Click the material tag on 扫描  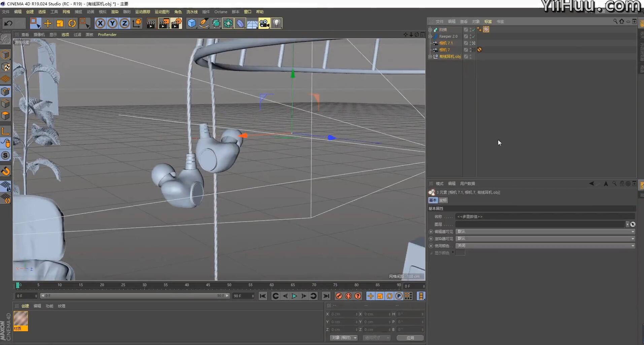[x=486, y=30]
